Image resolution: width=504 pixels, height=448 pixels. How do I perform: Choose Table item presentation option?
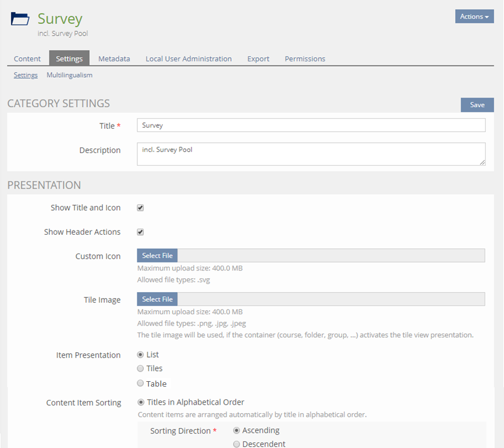tap(140, 384)
